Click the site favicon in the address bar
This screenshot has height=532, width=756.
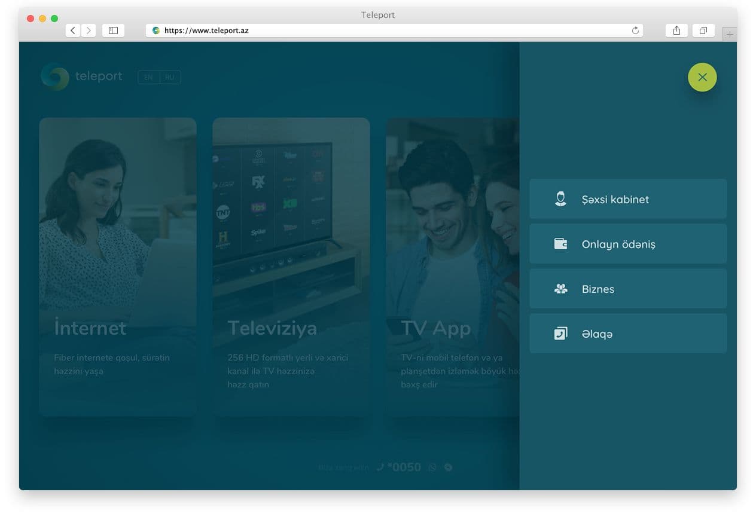tap(156, 30)
